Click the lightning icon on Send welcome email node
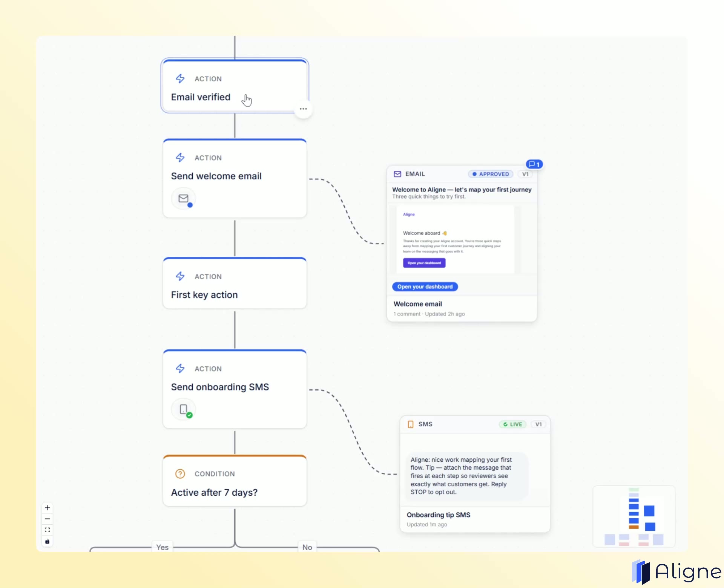The height and width of the screenshot is (588, 724). pos(180,158)
